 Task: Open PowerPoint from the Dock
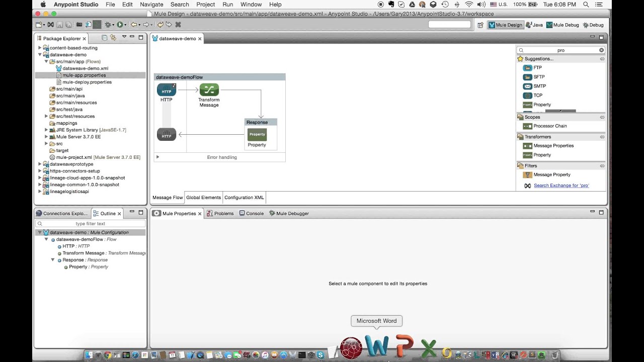click(405, 346)
